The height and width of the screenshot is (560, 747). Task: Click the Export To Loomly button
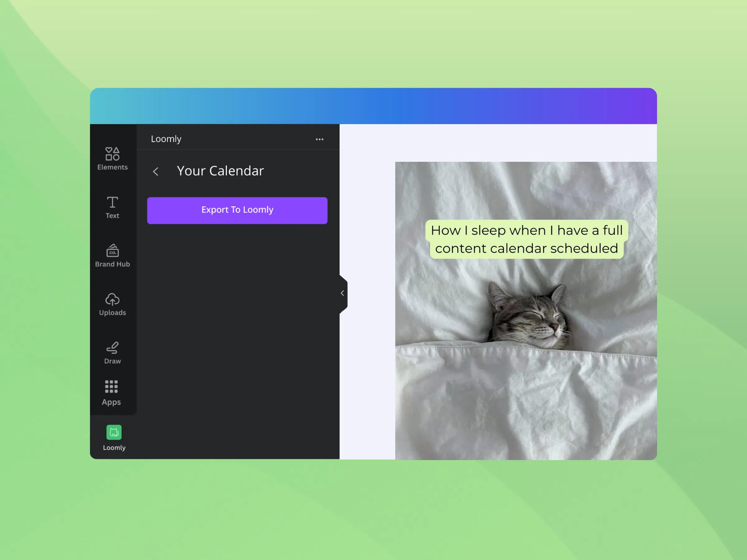(x=237, y=210)
